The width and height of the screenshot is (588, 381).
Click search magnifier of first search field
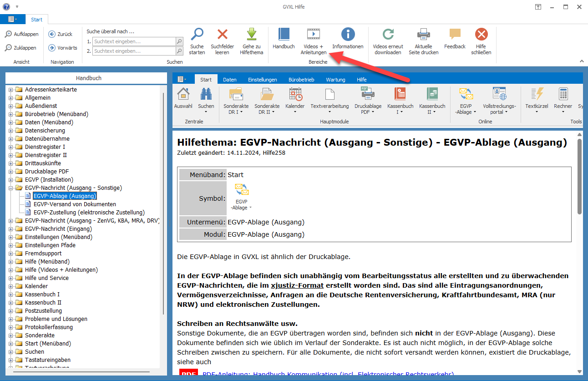pos(179,41)
